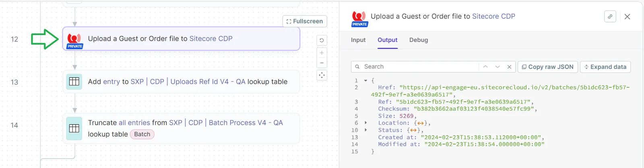
Task: Click the Href URL value in the output
Action: coord(500,91)
